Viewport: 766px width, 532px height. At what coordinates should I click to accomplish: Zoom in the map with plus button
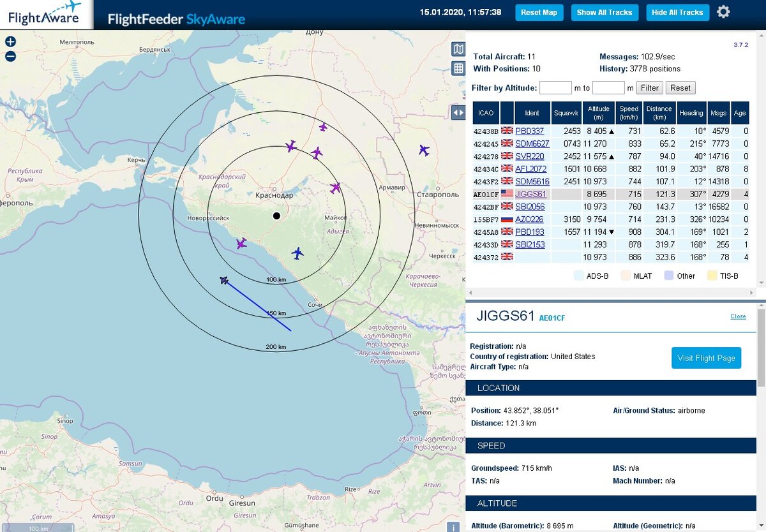(10, 42)
